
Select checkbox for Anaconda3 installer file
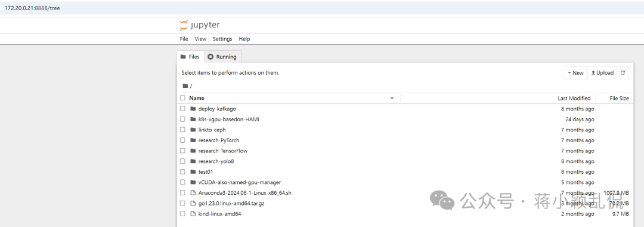(182, 193)
